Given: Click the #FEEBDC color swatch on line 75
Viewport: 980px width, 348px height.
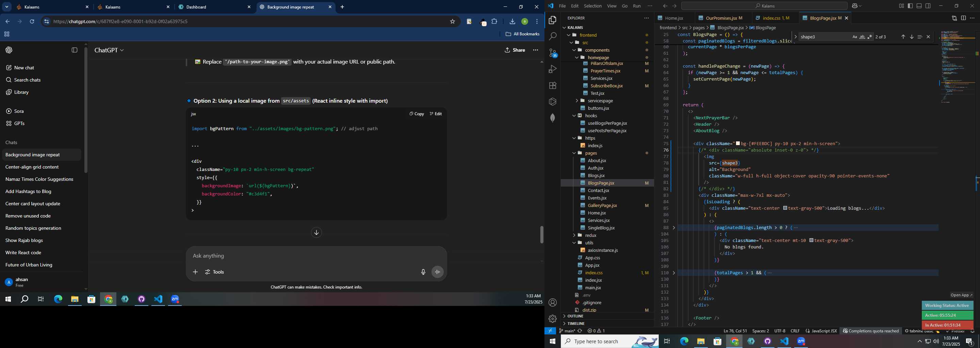Looking at the screenshot, I should coord(738,144).
